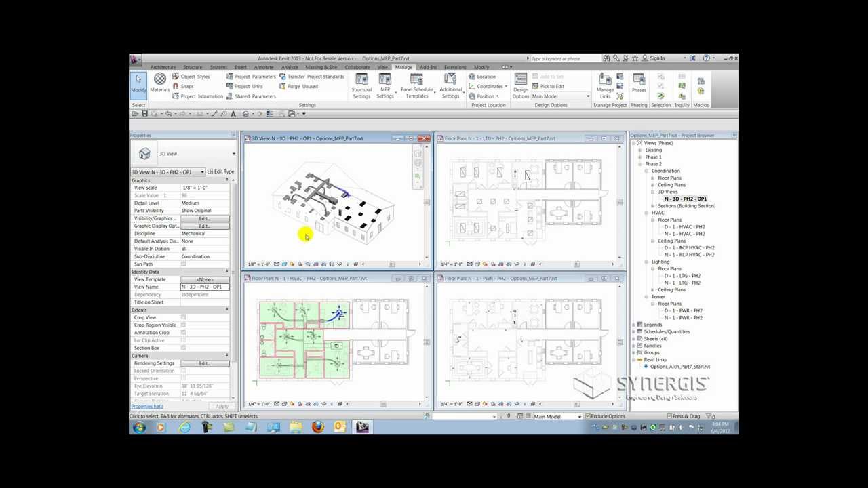
Task: Select Options_Arch_Part7_Start.rvt link
Action: click(679, 367)
